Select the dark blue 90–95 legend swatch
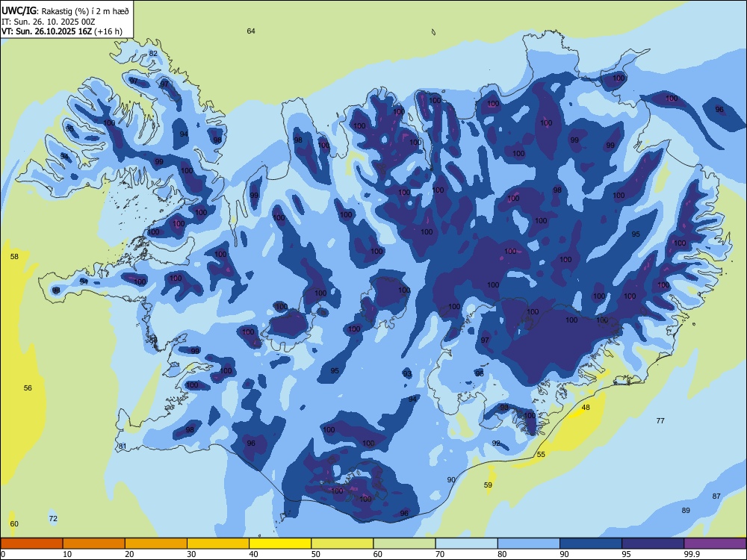 pyautogui.click(x=591, y=544)
